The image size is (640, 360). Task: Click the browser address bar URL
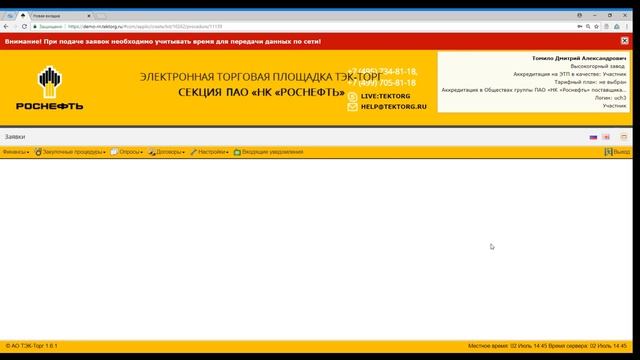click(145, 27)
